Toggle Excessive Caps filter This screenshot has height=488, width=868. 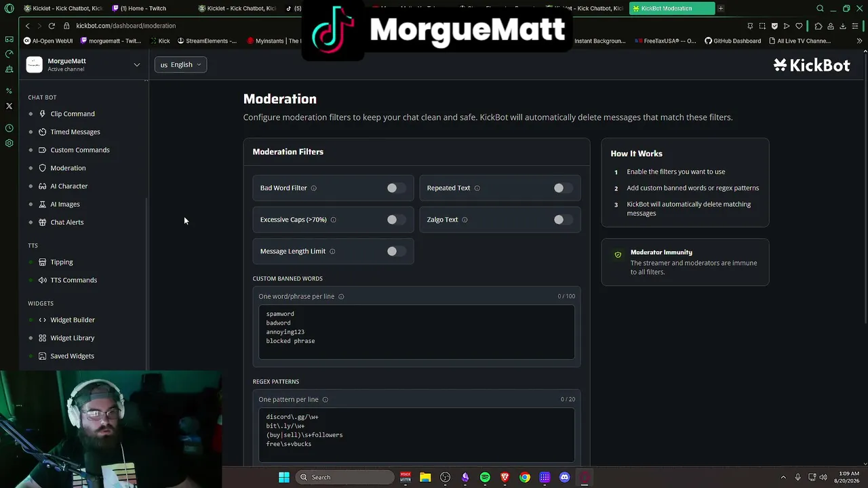396,220
